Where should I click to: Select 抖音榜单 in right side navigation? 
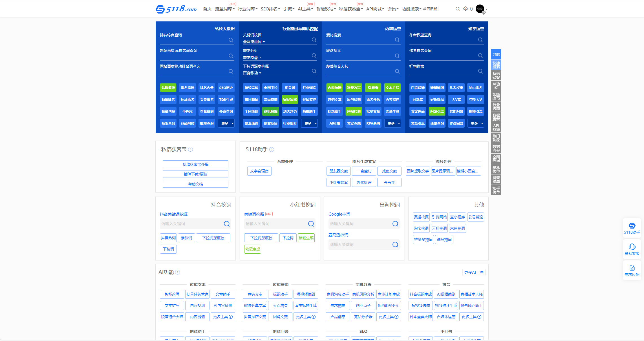click(496, 180)
